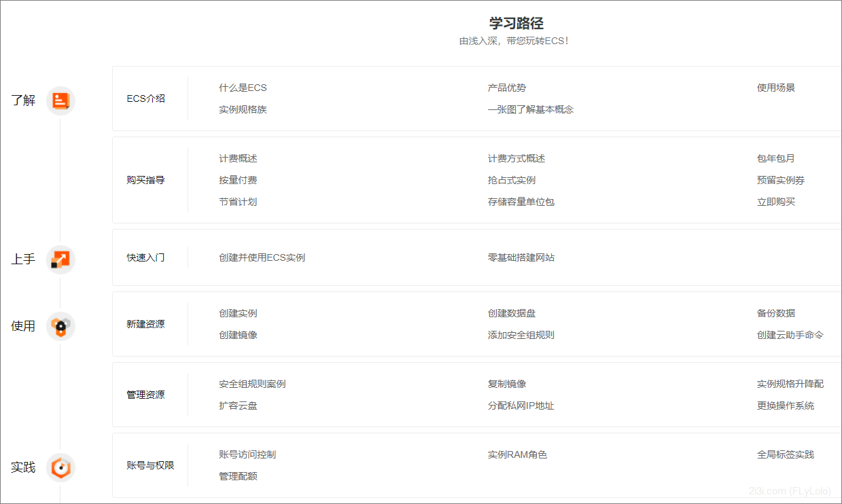The width and height of the screenshot is (842, 504).
Task: Click the 新建资源 category label
Action: (x=145, y=324)
